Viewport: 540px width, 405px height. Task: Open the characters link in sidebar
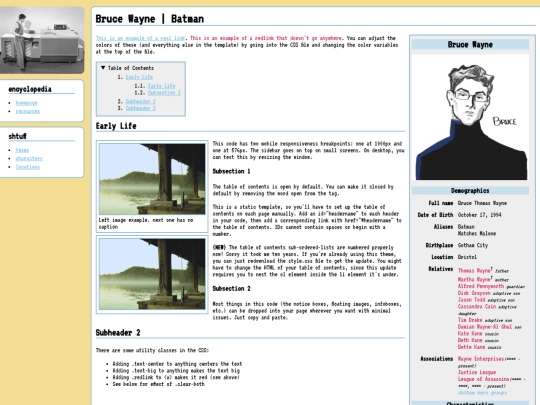tap(29, 158)
